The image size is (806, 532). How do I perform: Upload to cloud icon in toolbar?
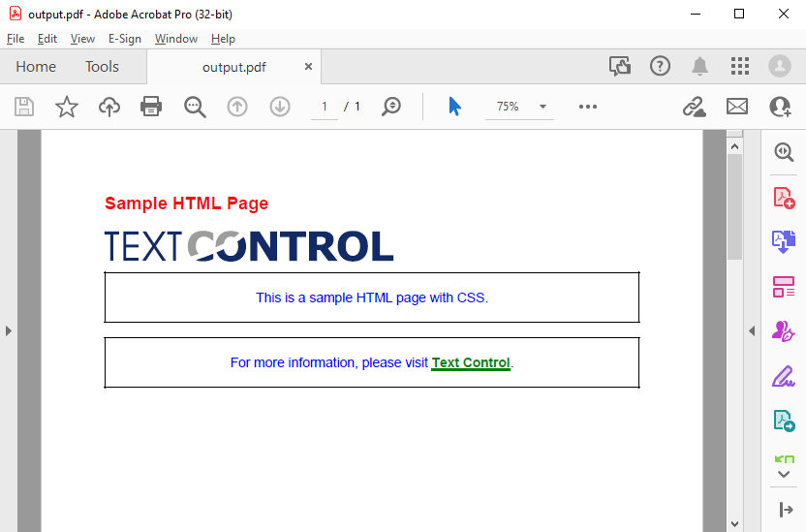[x=108, y=107]
